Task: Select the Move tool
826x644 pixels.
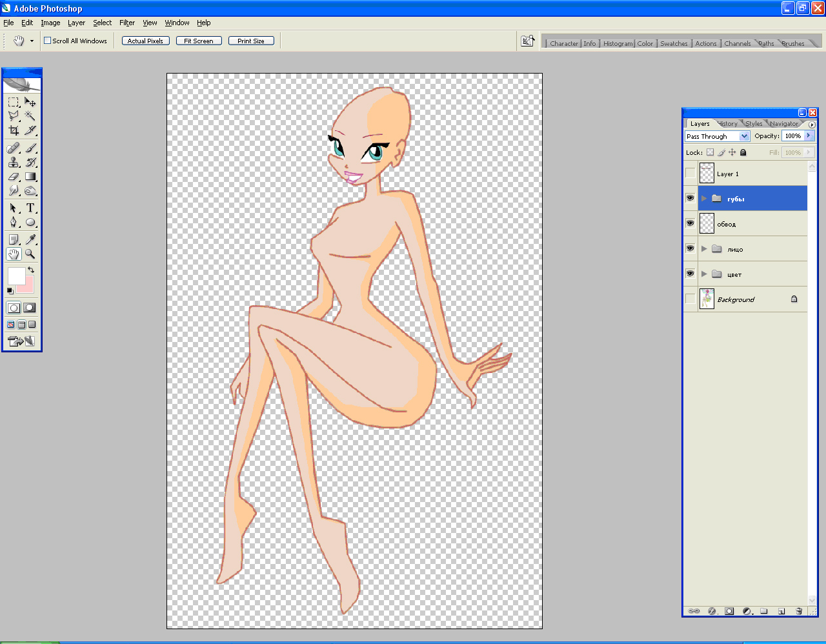Action: point(30,102)
